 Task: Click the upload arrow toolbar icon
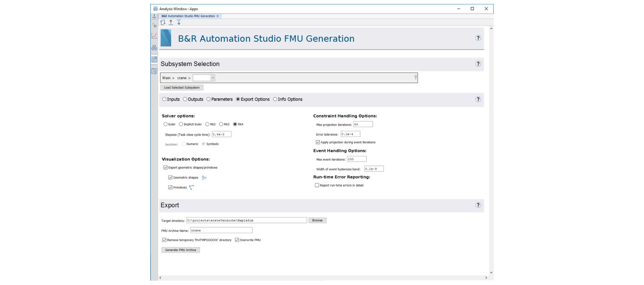(x=171, y=22)
